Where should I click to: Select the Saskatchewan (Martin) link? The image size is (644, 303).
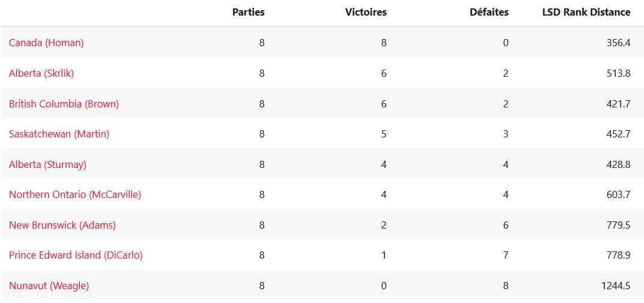pyautogui.click(x=59, y=134)
